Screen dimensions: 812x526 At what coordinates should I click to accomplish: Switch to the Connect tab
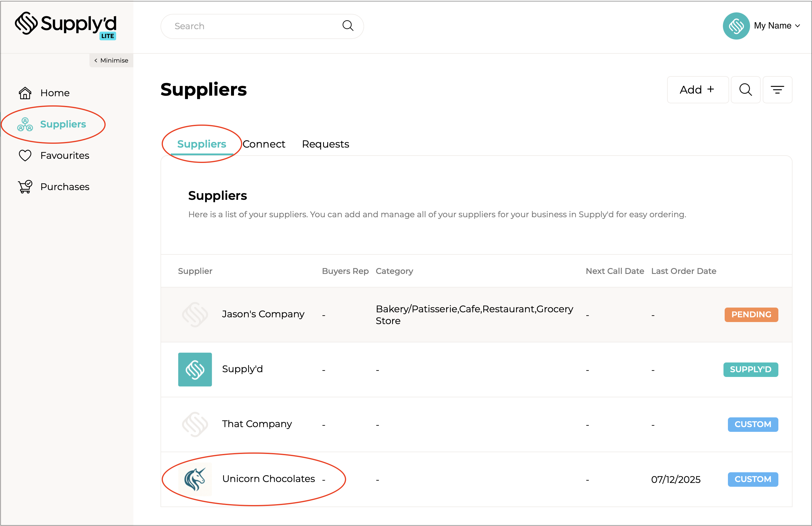pyautogui.click(x=264, y=144)
